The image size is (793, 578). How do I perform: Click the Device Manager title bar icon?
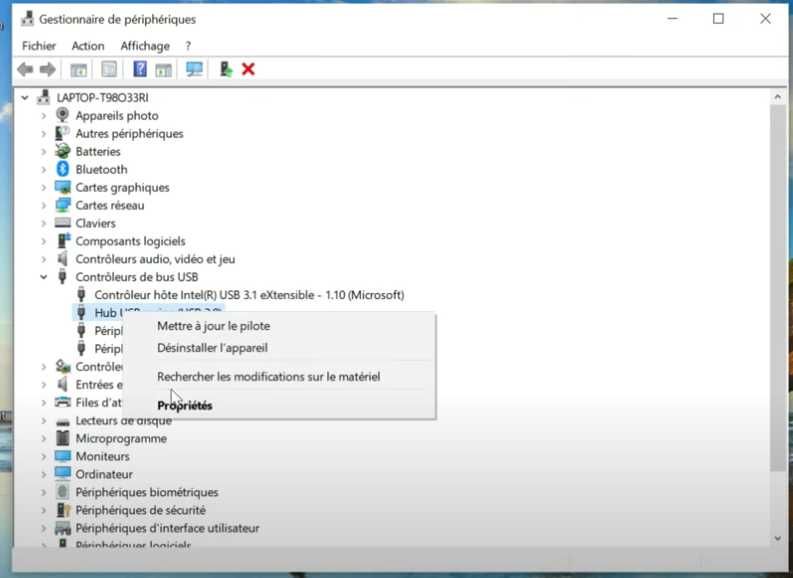click(x=27, y=19)
